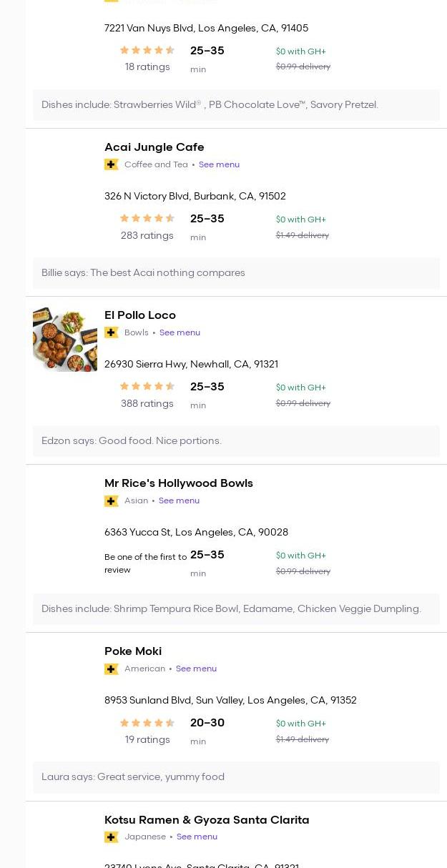447x868 pixels.
Task: Click GH+ badge icon under El Pollo Loco
Action: tap(112, 332)
